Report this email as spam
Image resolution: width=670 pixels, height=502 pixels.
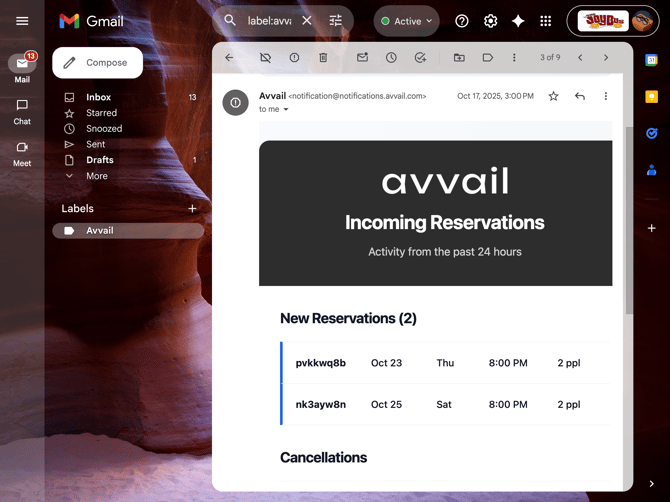294,58
